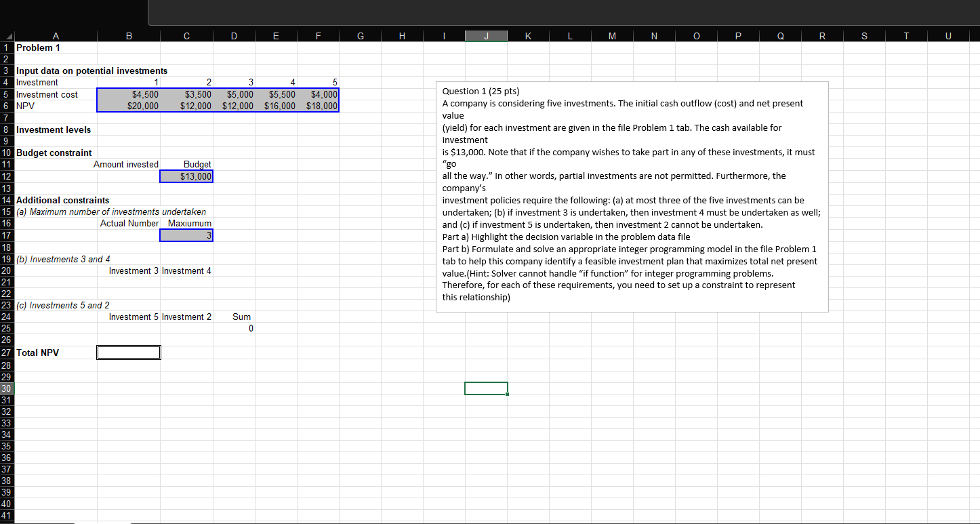Select row 1 using its row header
This screenshot has width=980, height=524.
6,47
